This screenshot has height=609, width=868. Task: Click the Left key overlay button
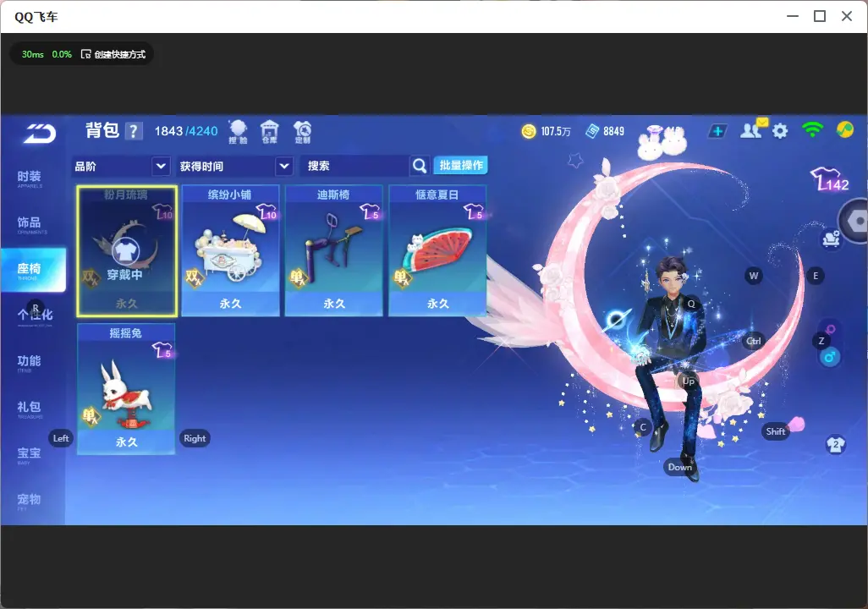[x=61, y=438]
